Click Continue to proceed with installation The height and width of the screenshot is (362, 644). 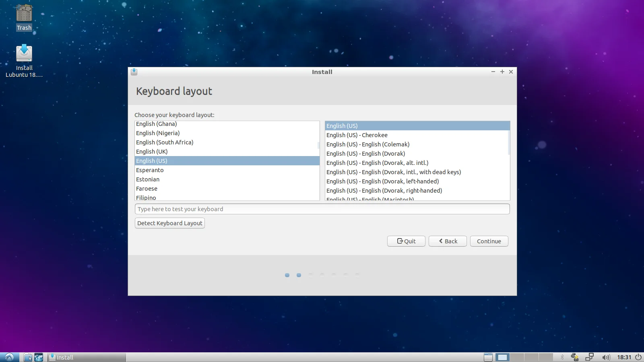click(489, 241)
